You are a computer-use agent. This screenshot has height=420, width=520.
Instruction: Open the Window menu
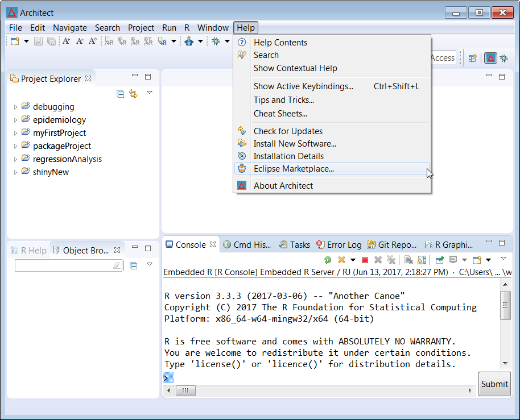pos(213,28)
